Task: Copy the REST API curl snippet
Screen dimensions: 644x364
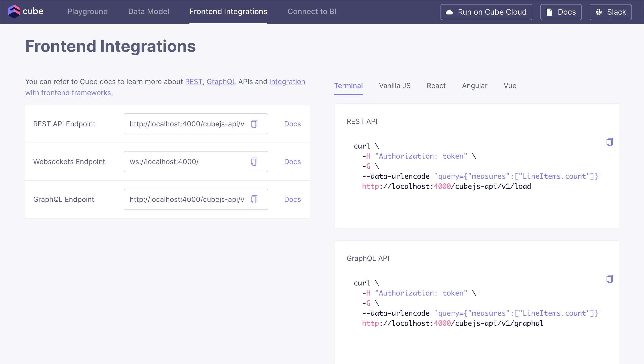Action: 610,142
